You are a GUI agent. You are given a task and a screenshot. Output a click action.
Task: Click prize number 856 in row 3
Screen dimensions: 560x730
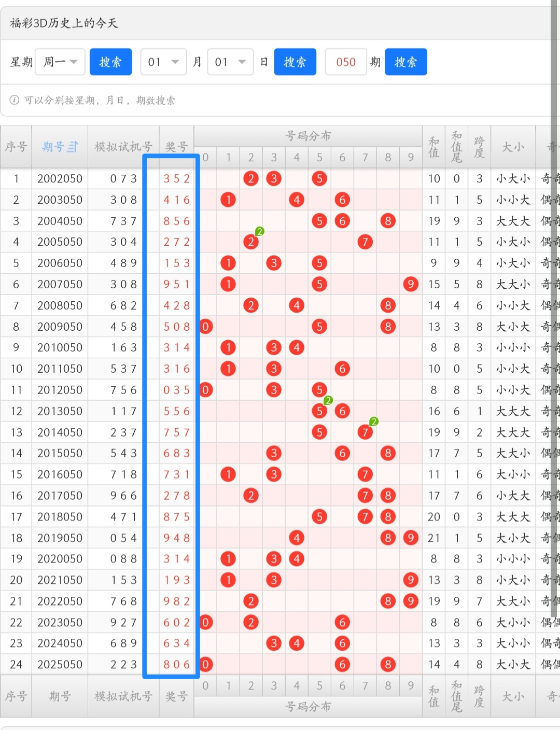pyautogui.click(x=177, y=221)
